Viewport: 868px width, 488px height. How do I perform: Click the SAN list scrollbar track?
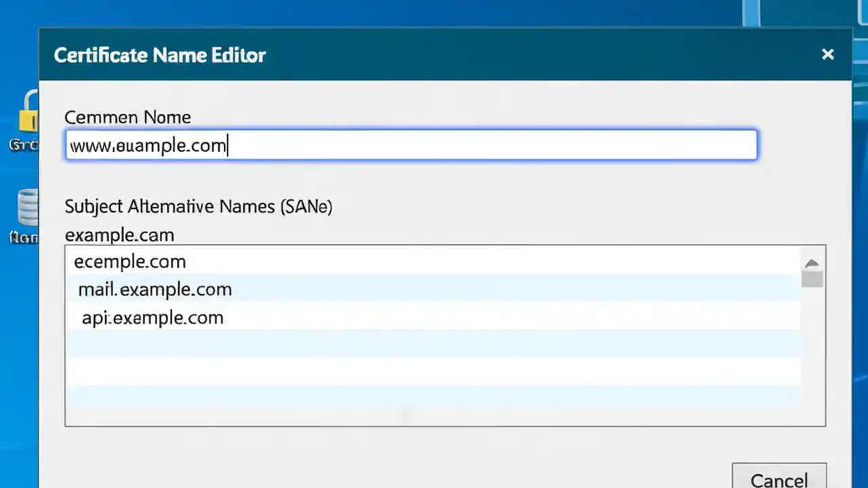pos(812,352)
